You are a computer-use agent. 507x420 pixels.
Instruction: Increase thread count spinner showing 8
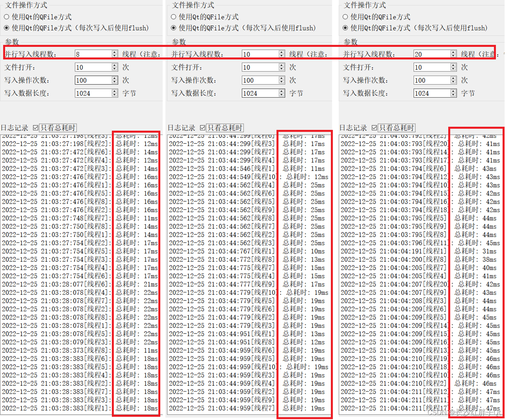(115, 52)
